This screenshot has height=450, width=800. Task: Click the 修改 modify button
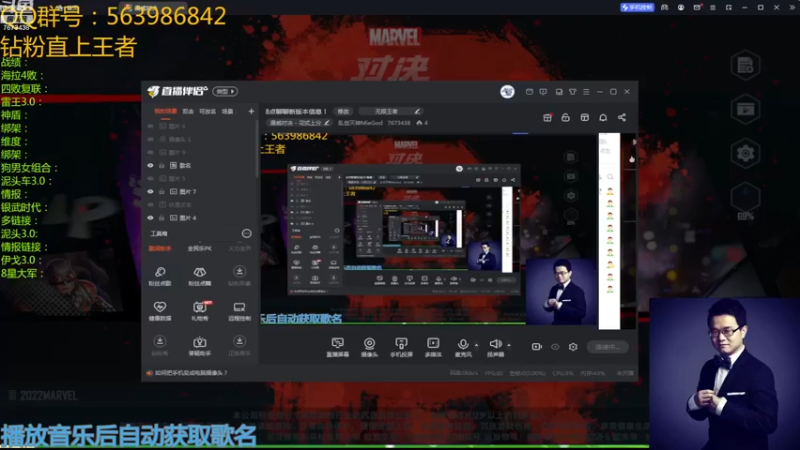(x=343, y=111)
